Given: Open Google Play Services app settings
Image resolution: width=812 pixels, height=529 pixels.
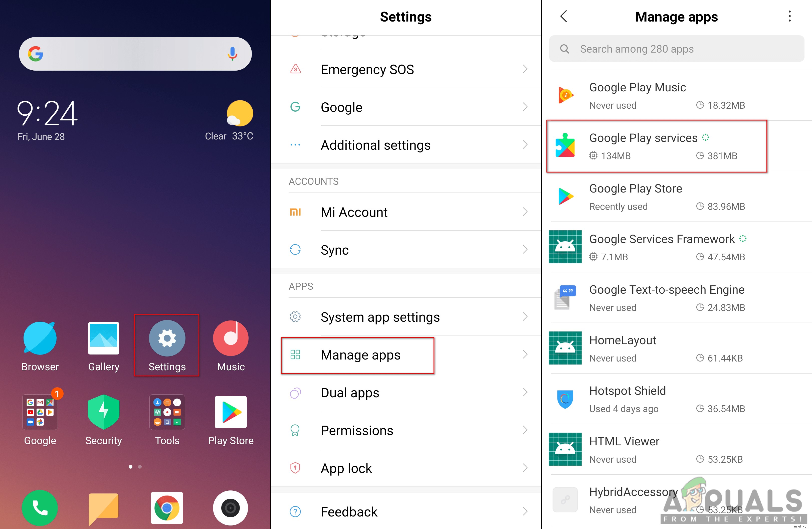Looking at the screenshot, I should pyautogui.click(x=677, y=147).
